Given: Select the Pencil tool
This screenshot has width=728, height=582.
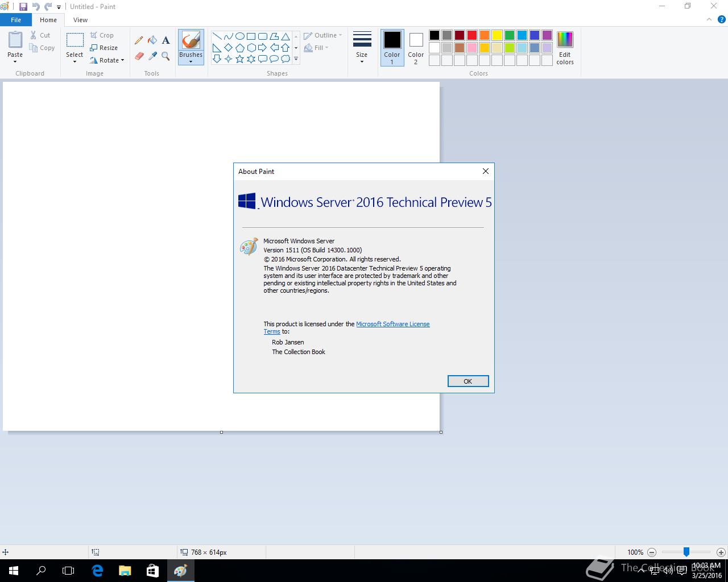Looking at the screenshot, I should pyautogui.click(x=139, y=40).
